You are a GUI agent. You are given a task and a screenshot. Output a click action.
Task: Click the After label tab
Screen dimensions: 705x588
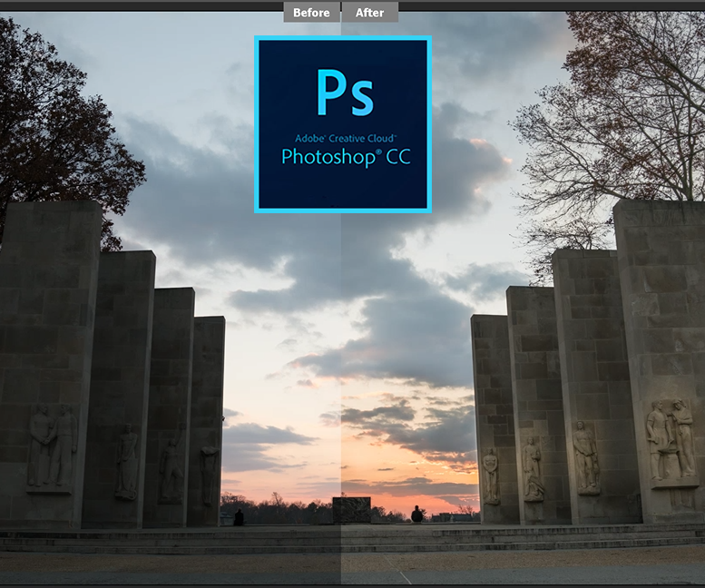click(370, 12)
